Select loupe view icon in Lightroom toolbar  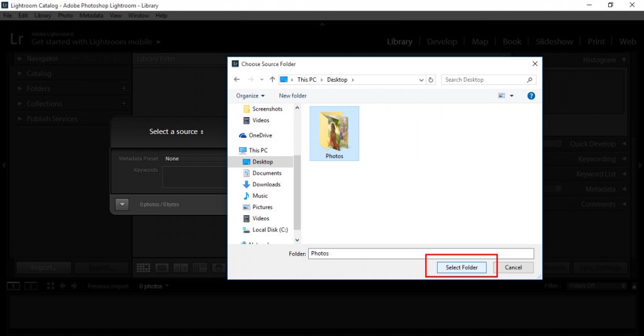[x=162, y=268]
